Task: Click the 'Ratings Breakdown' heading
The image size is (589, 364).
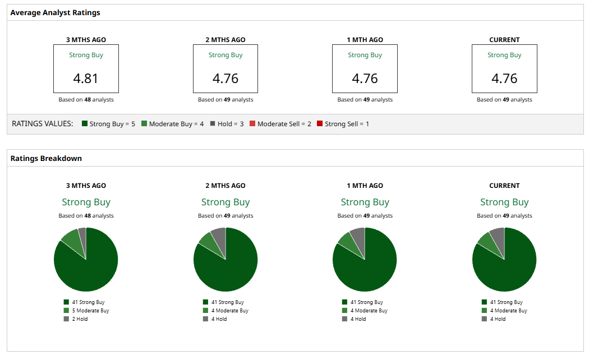Action: [x=46, y=159]
